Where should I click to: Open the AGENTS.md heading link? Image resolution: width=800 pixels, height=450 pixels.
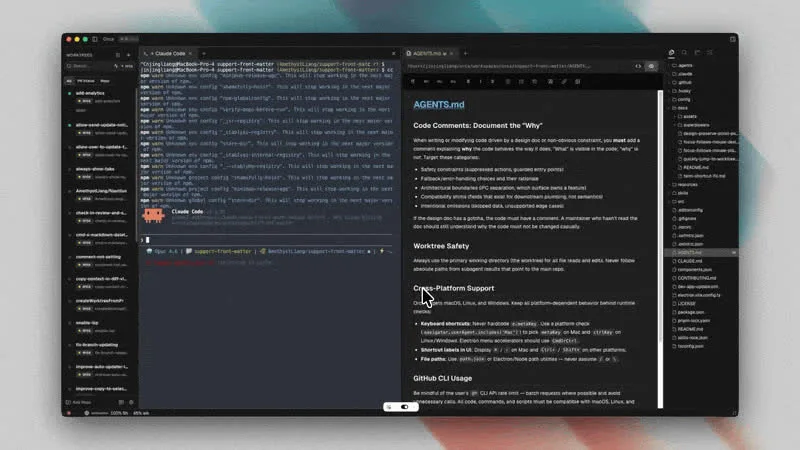pyautogui.click(x=439, y=105)
